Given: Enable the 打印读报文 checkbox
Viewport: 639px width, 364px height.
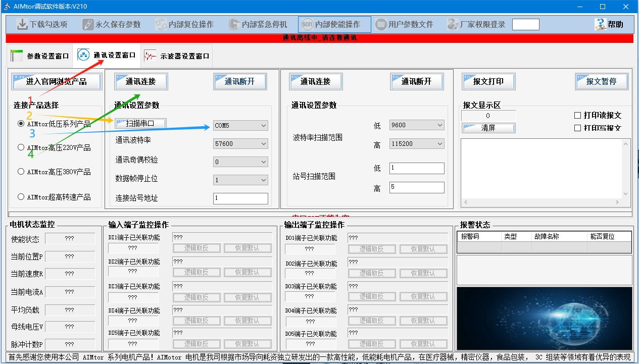Looking at the screenshot, I should pyautogui.click(x=578, y=115).
